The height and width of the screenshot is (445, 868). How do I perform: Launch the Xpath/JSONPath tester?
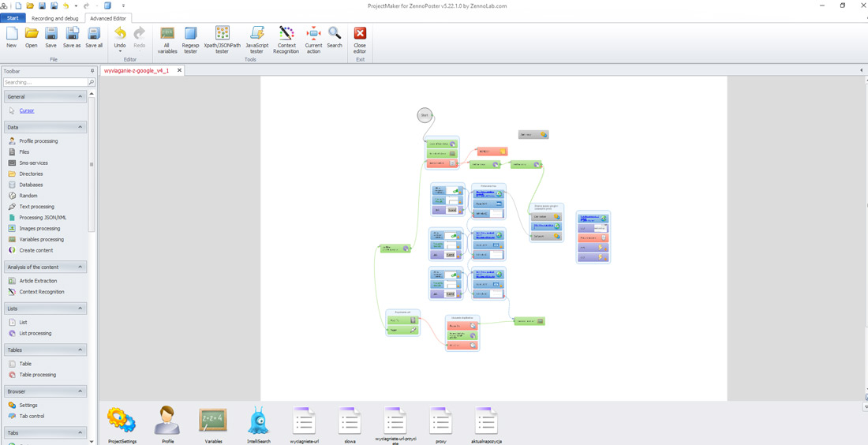click(x=222, y=39)
